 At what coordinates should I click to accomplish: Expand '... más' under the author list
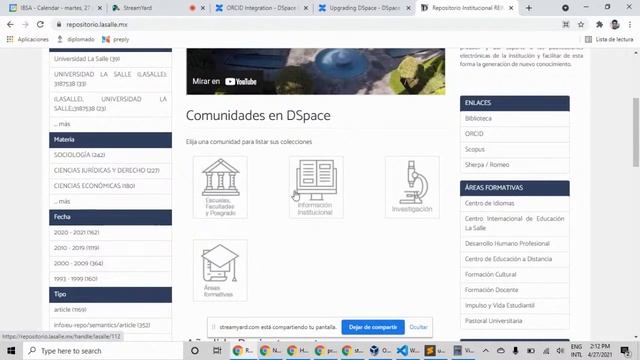tap(62, 124)
